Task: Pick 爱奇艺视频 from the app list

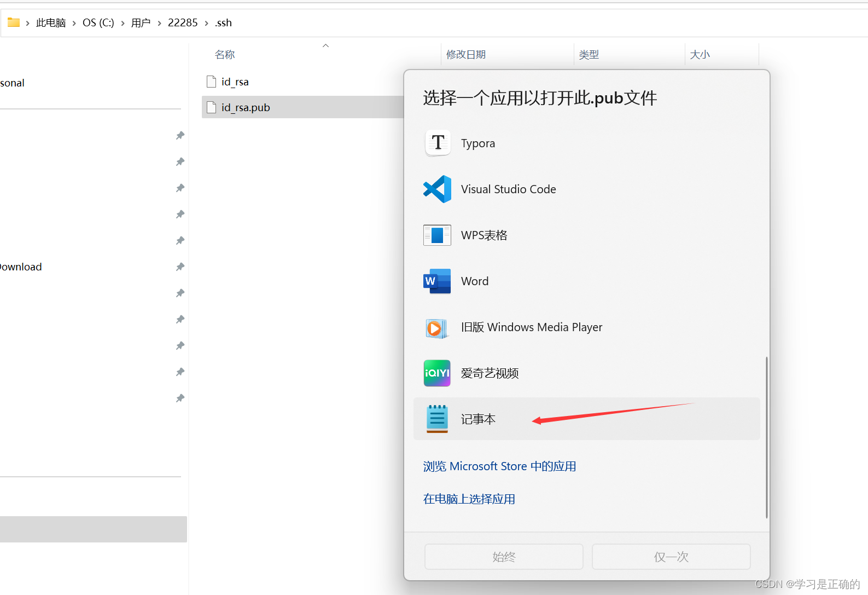Action: pos(586,373)
